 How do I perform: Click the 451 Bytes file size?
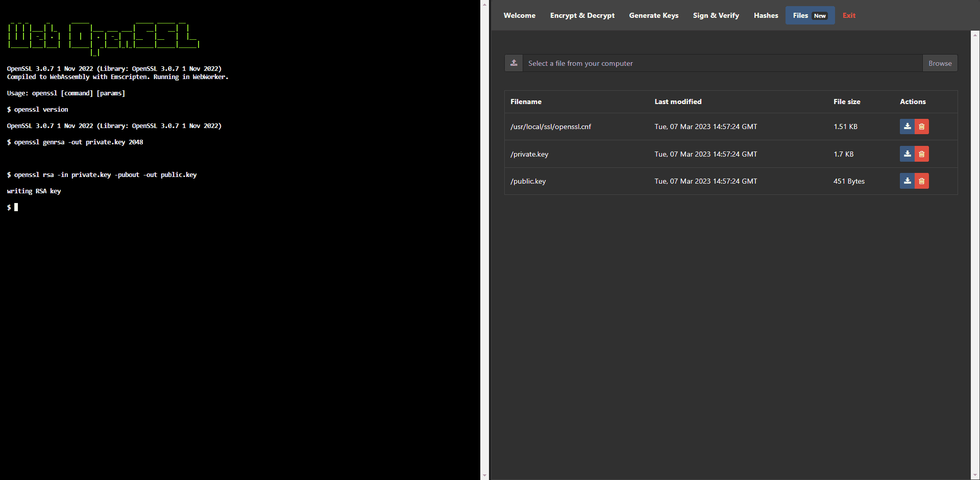tap(849, 181)
